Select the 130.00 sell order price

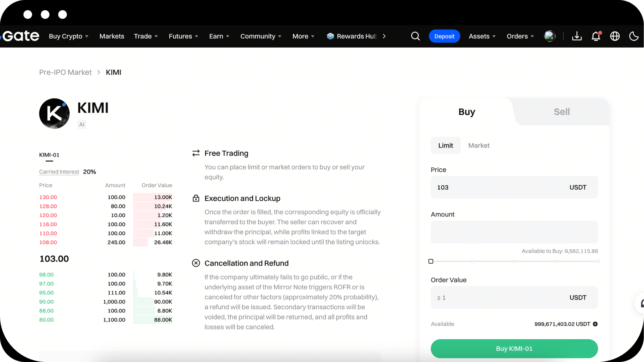point(48,197)
